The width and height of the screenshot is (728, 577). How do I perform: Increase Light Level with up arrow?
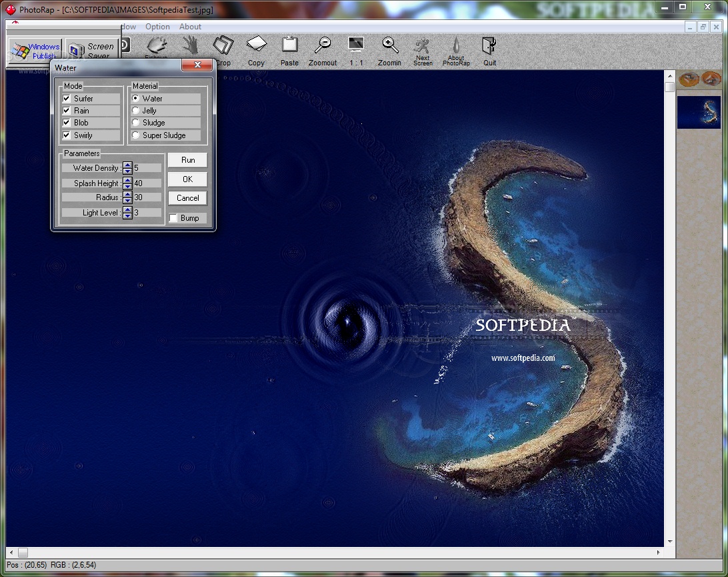[128, 209]
